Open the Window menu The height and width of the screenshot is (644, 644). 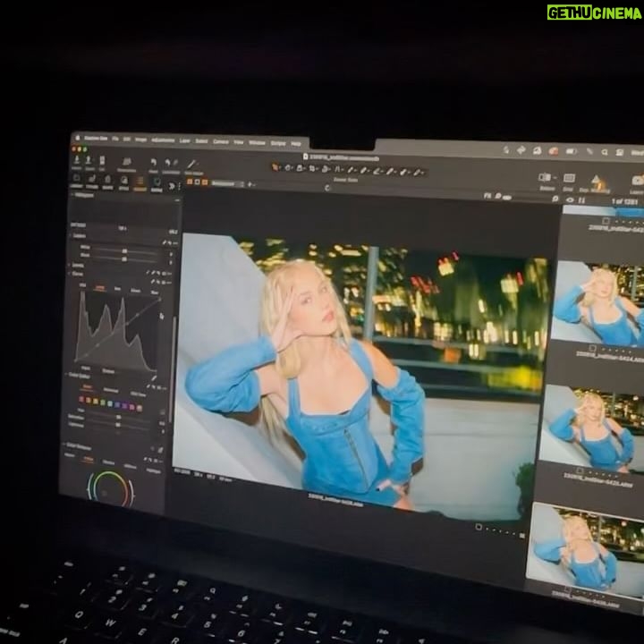tap(257, 142)
